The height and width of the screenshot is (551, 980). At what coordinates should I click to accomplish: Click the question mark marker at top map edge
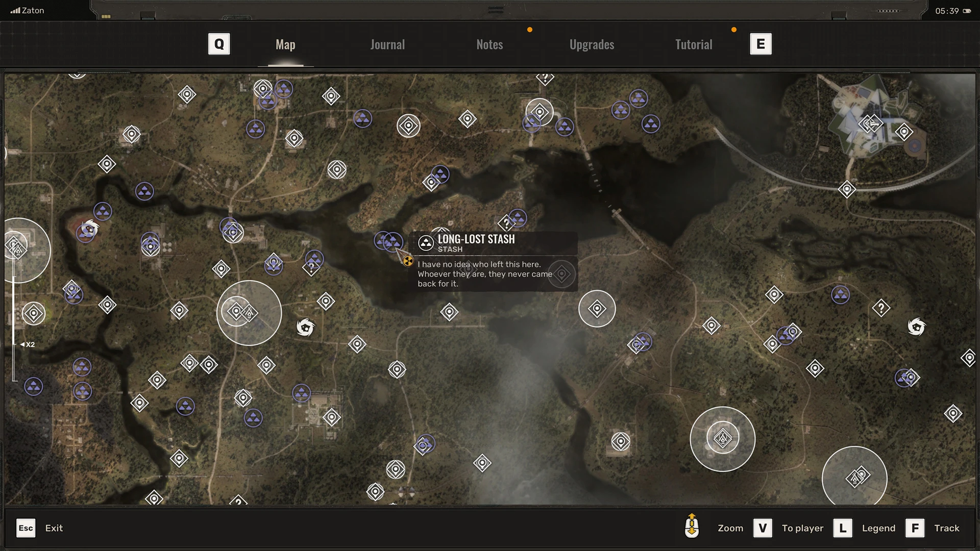[545, 78]
